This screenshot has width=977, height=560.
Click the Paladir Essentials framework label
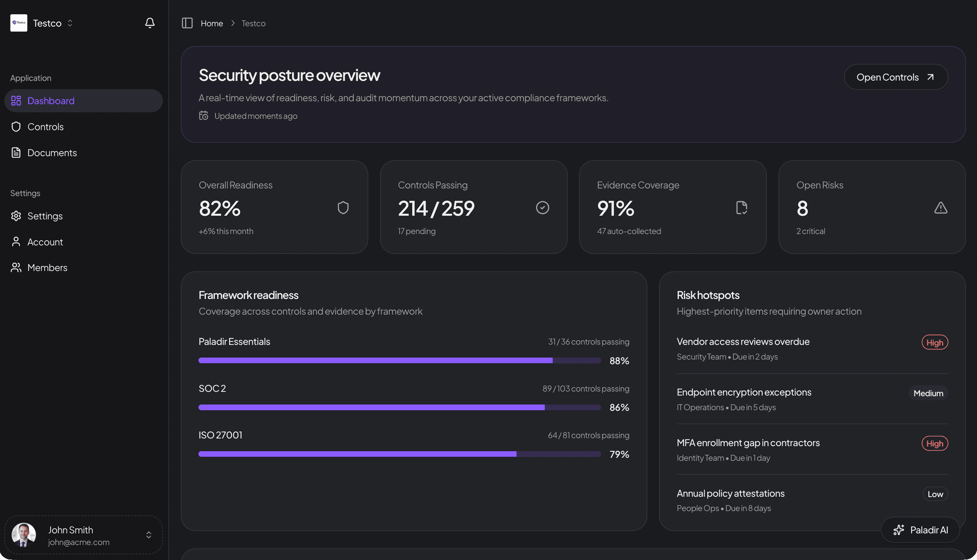click(234, 342)
